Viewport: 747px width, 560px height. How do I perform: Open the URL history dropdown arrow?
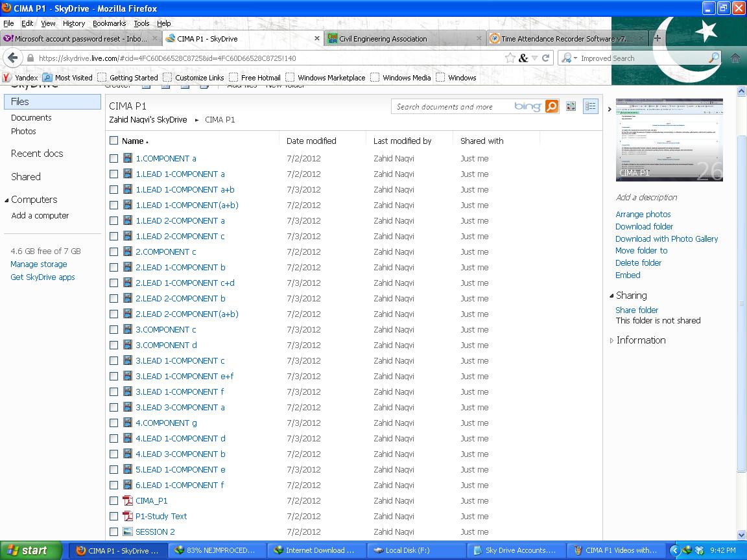pos(534,58)
